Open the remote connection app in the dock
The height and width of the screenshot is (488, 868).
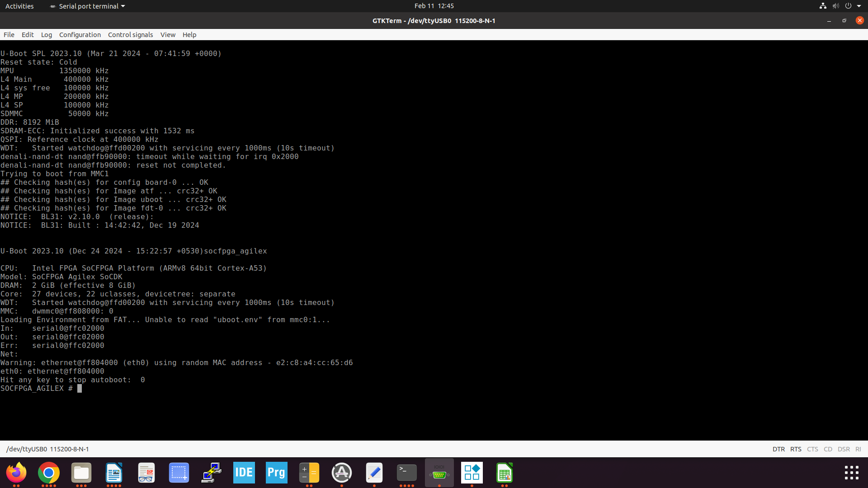click(x=212, y=473)
